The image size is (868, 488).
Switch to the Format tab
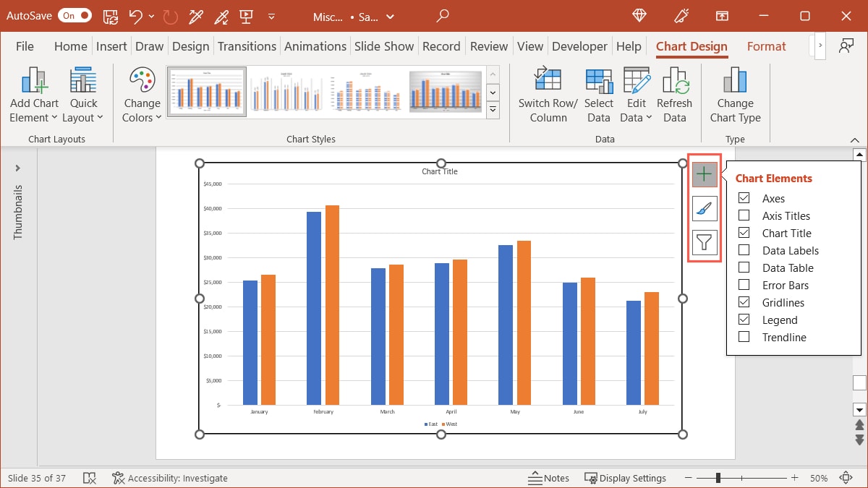click(x=766, y=46)
